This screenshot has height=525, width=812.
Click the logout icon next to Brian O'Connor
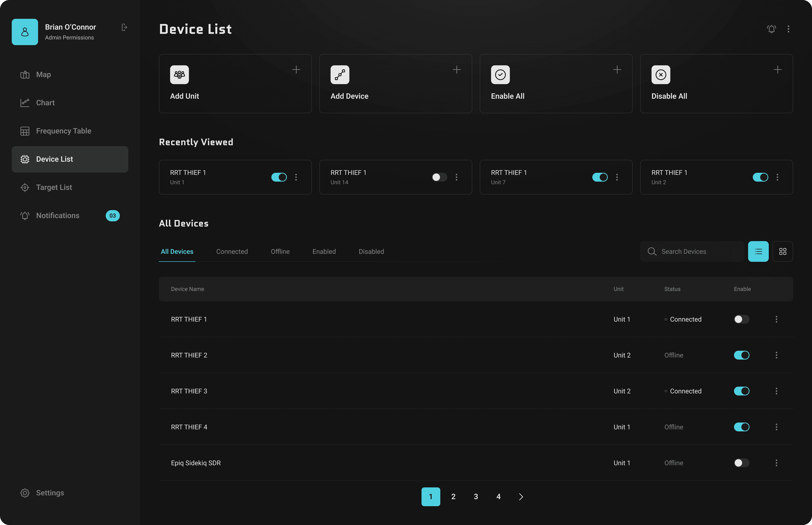click(x=124, y=27)
